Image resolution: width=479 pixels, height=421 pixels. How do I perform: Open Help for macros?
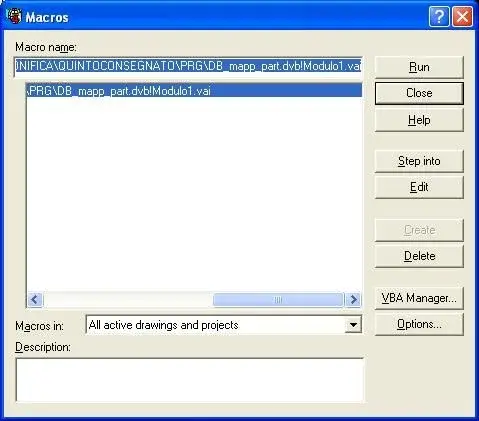tap(419, 120)
